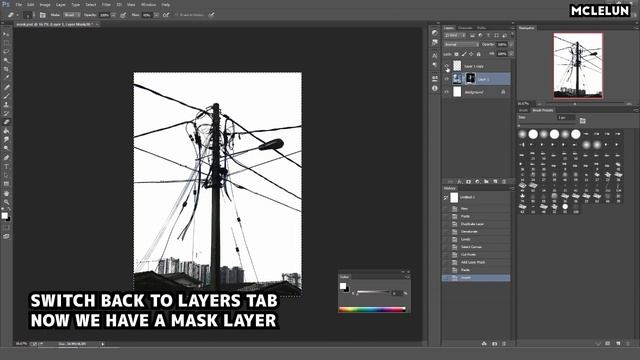Open the layer filter Kind dropdown

point(455,36)
